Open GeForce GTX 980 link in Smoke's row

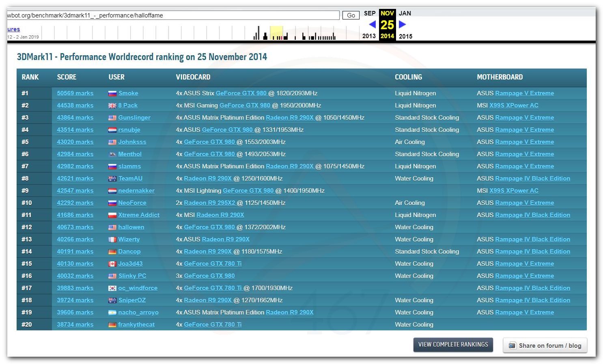coord(241,93)
